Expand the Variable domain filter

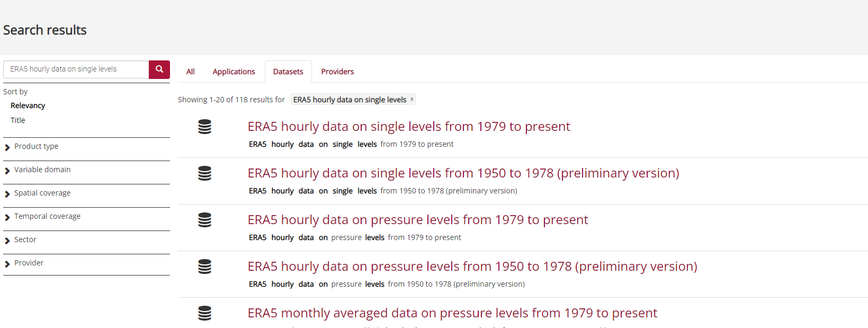pos(42,170)
